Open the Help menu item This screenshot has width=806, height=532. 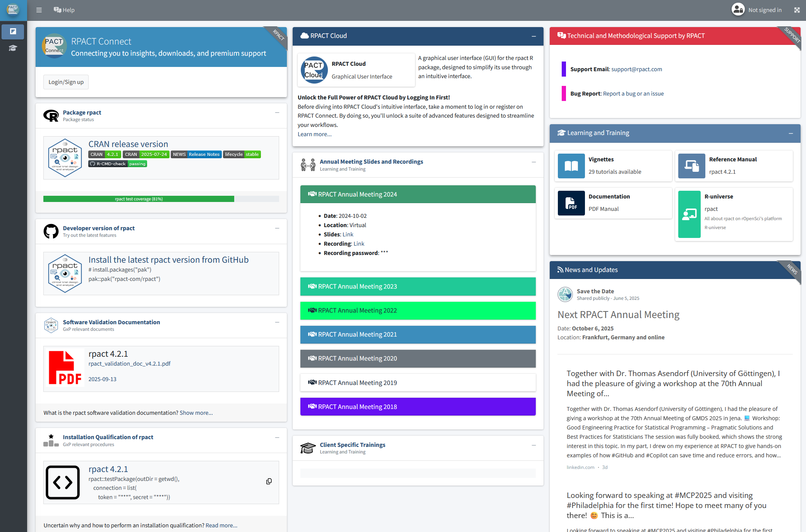click(64, 10)
